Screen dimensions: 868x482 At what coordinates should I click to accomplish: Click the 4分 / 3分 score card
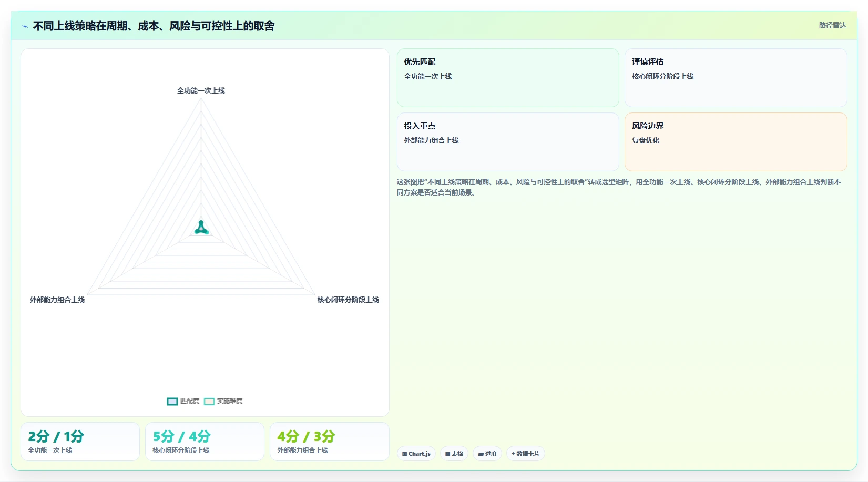(330, 442)
